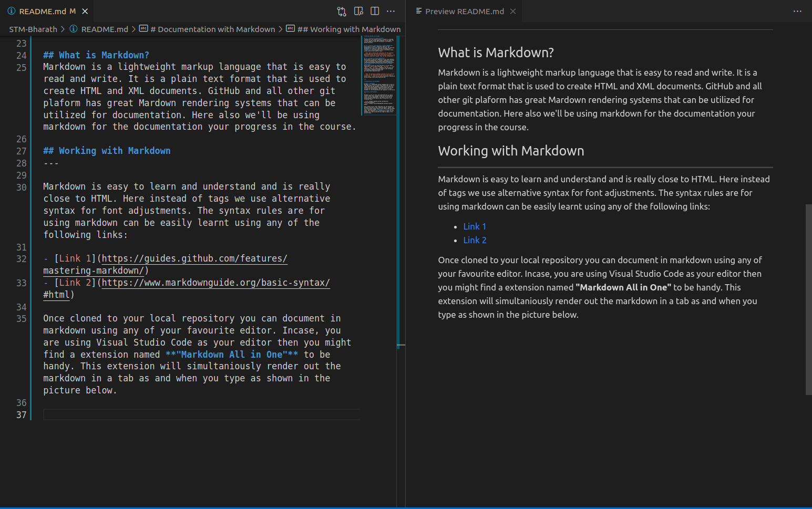Click the info icon on README.md tab
The height and width of the screenshot is (509, 812).
click(12, 11)
